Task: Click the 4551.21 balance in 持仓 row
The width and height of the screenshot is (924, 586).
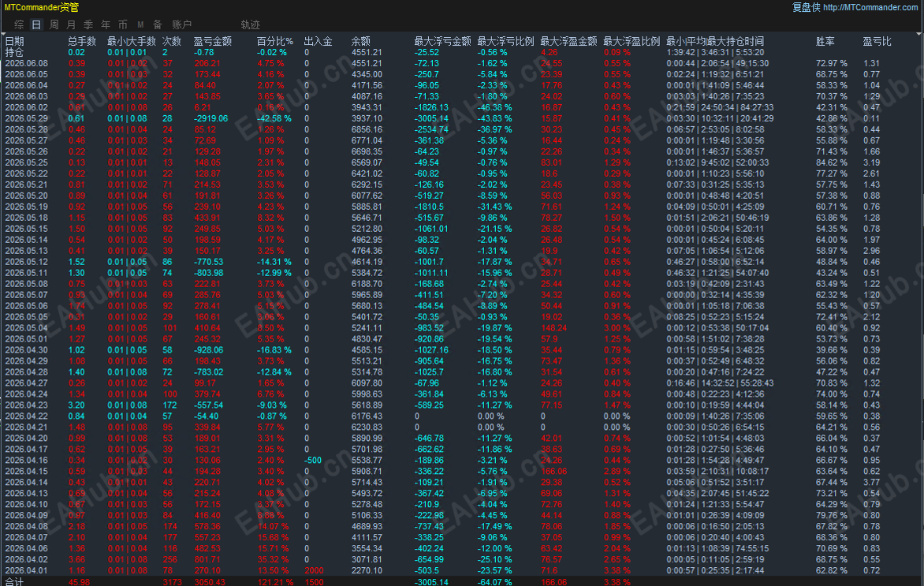Action: pos(367,53)
